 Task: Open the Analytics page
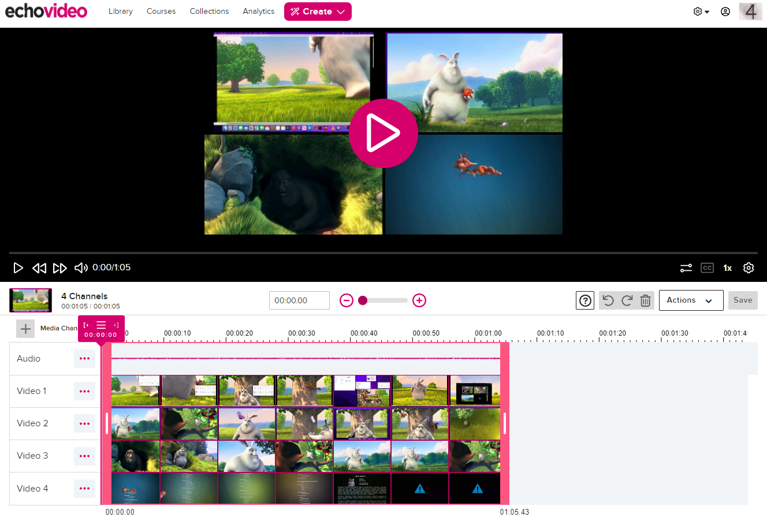click(259, 11)
